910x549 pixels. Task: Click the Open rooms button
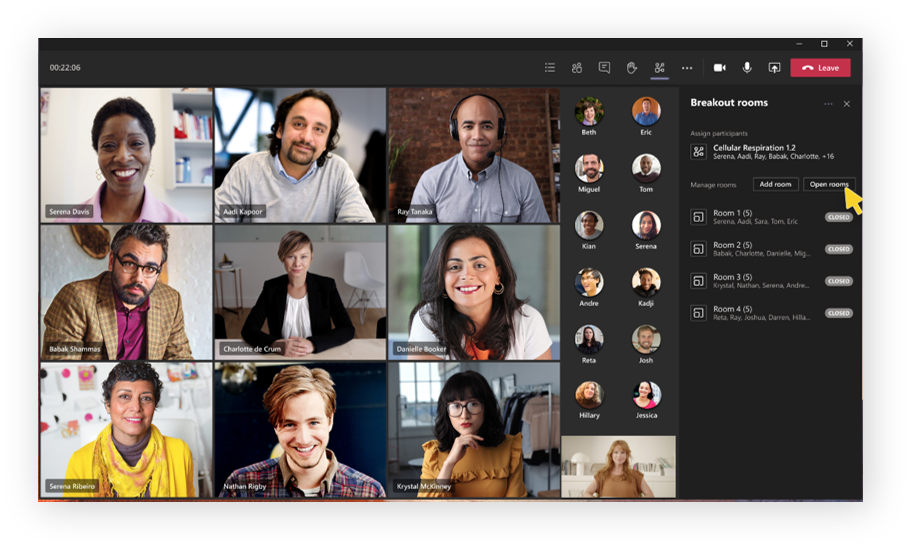coord(829,184)
